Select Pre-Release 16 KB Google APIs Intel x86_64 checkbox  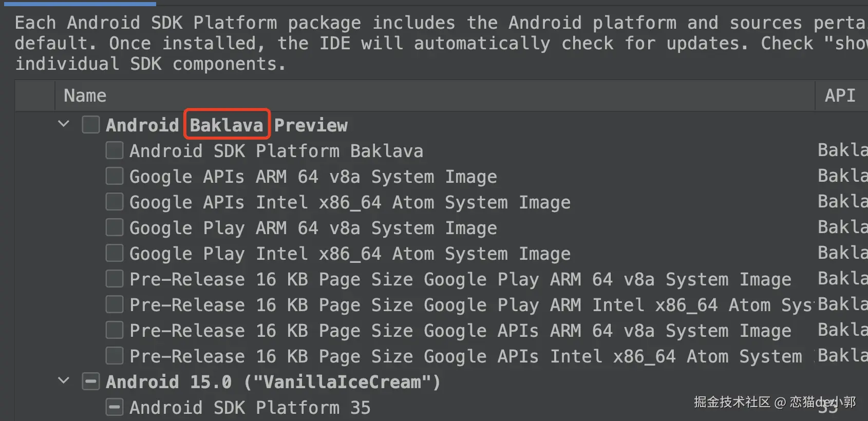114,356
